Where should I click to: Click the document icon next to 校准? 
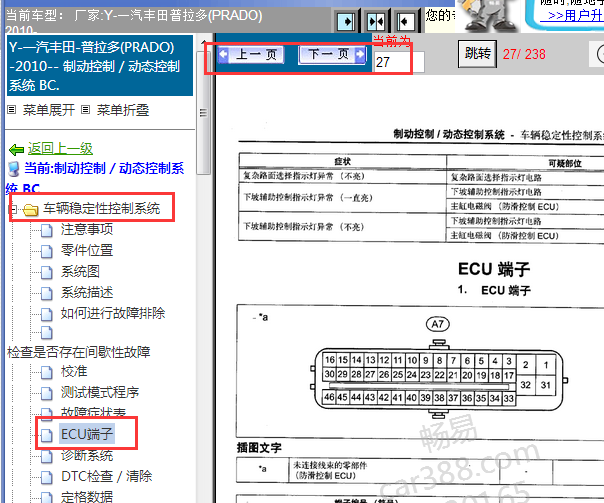coord(47,372)
